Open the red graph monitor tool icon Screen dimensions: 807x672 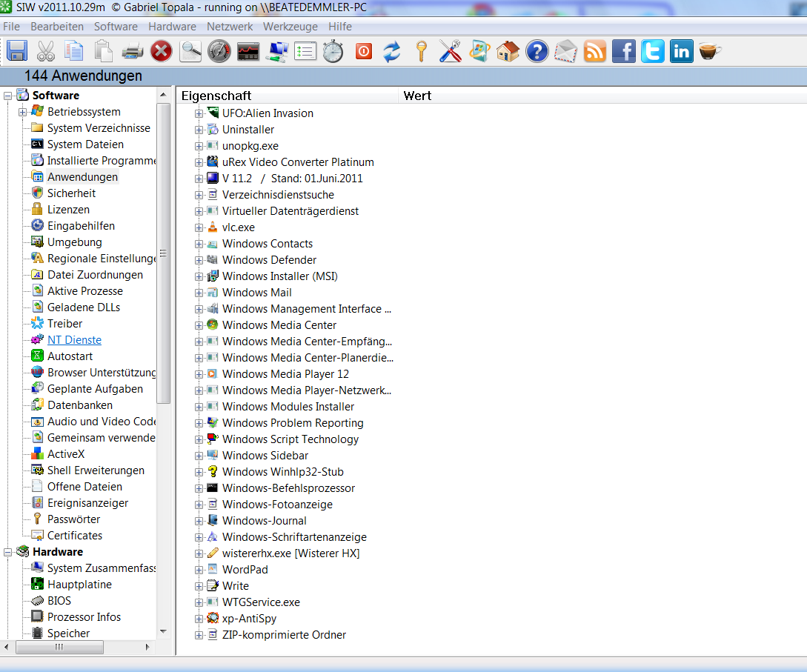[x=248, y=51]
